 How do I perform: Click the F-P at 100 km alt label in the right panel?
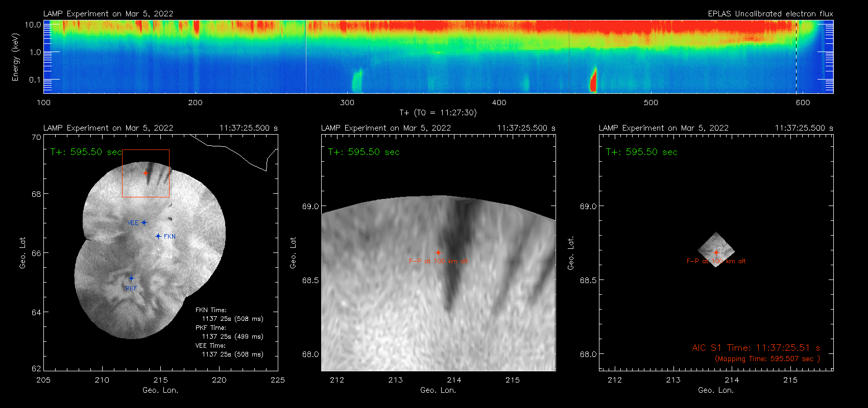pos(716,261)
